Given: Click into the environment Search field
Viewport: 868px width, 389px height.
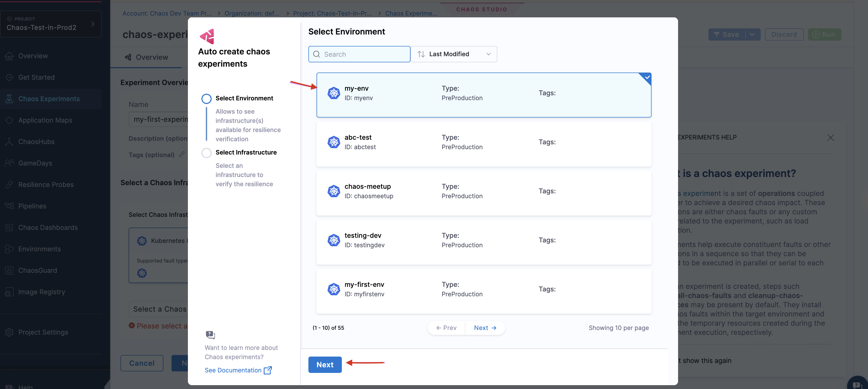Looking at the screenshot, I should (359, 54).
